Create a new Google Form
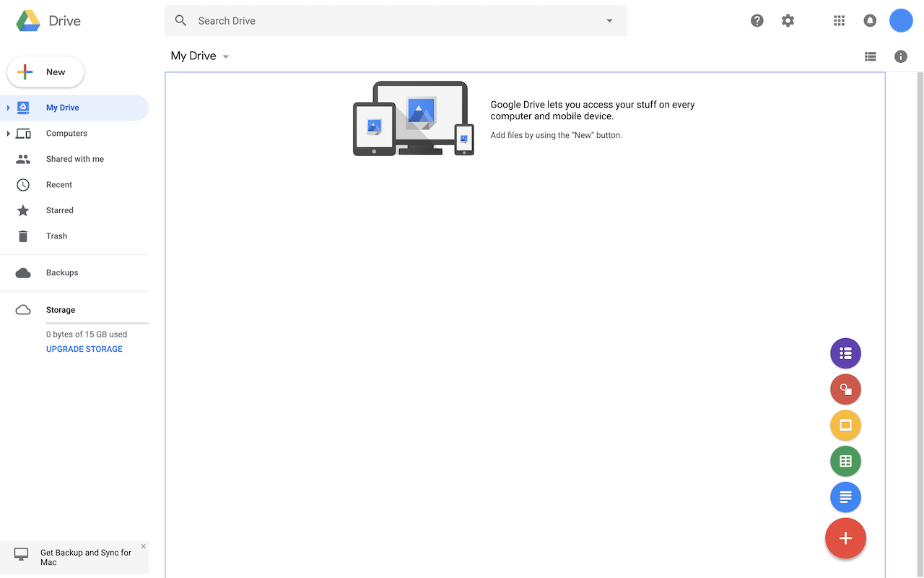924x578 pixels. click(x=845, y=353)
